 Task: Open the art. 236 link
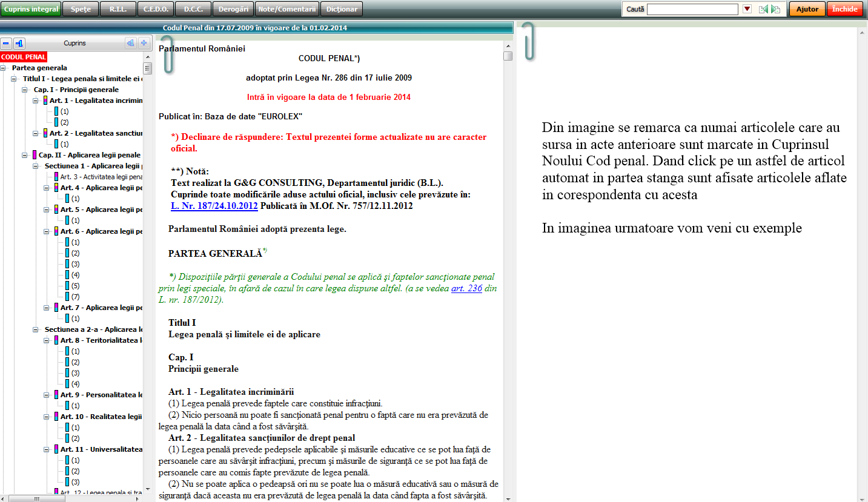pyautogui.click(x=466, y=288)
